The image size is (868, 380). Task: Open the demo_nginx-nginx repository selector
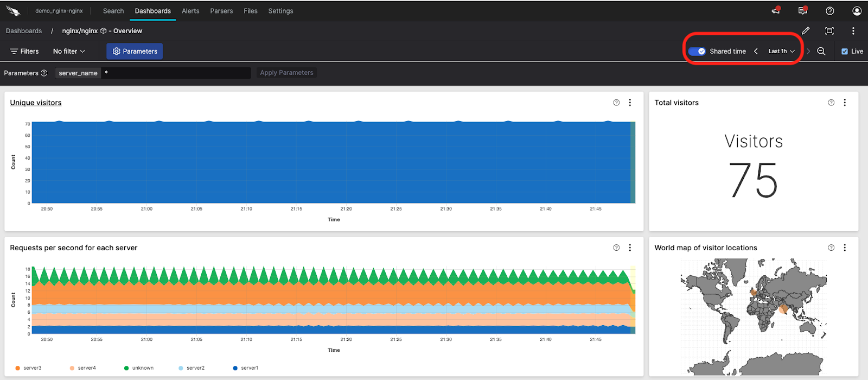click(59, 11)
